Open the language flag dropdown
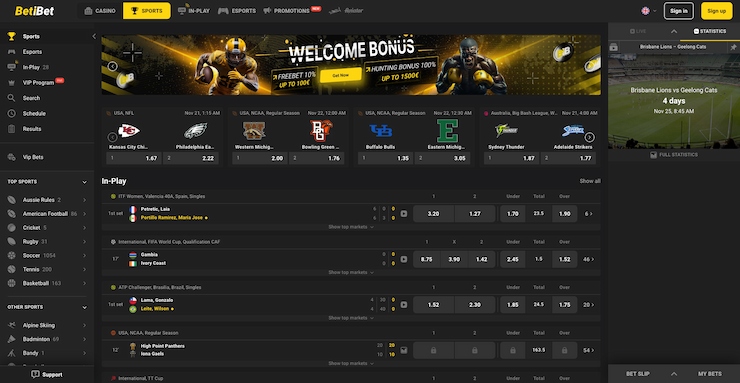 (648, 11)
